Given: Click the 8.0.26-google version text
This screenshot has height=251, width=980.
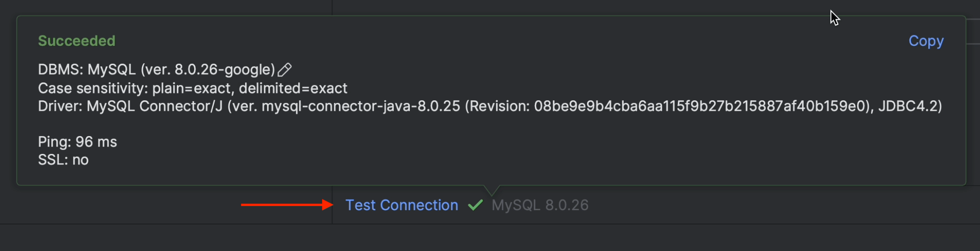Looking at the screenshot, I should point(224,70).
